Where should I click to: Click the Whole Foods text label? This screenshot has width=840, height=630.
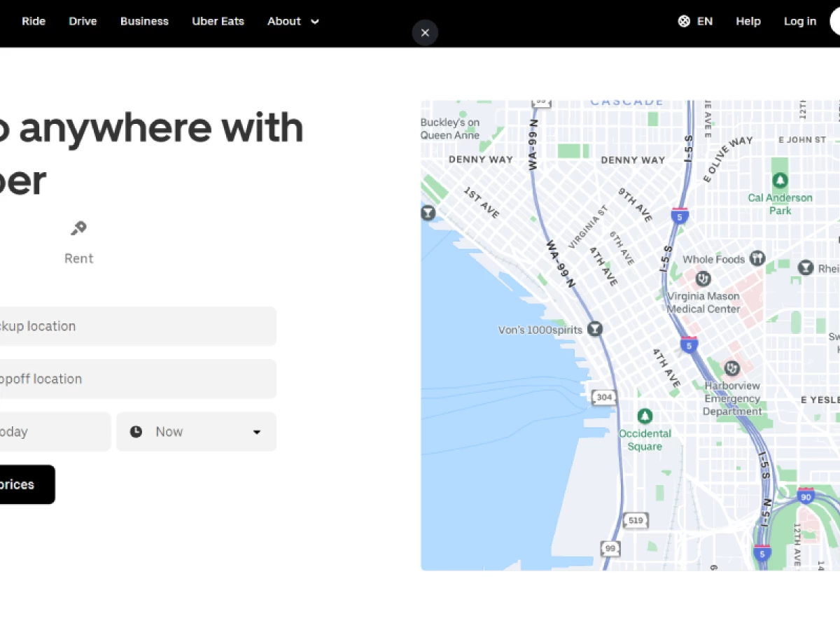[714, 259]
